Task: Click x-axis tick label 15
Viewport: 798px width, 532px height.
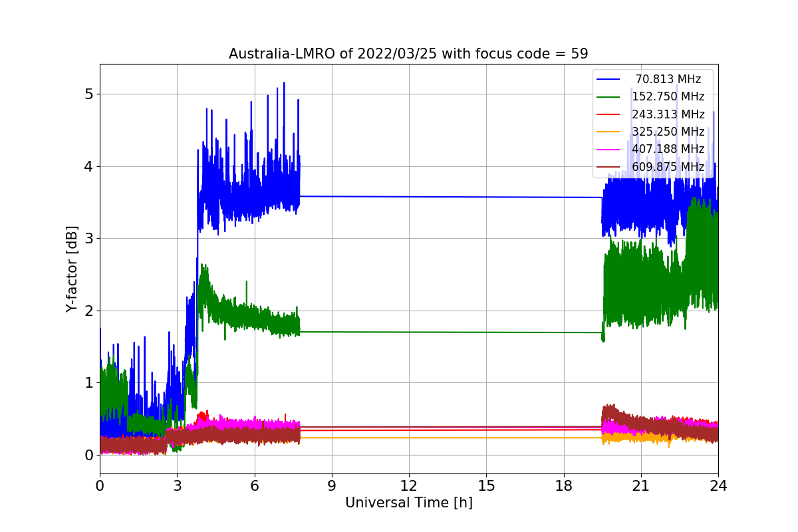Action: coord(486,486)
